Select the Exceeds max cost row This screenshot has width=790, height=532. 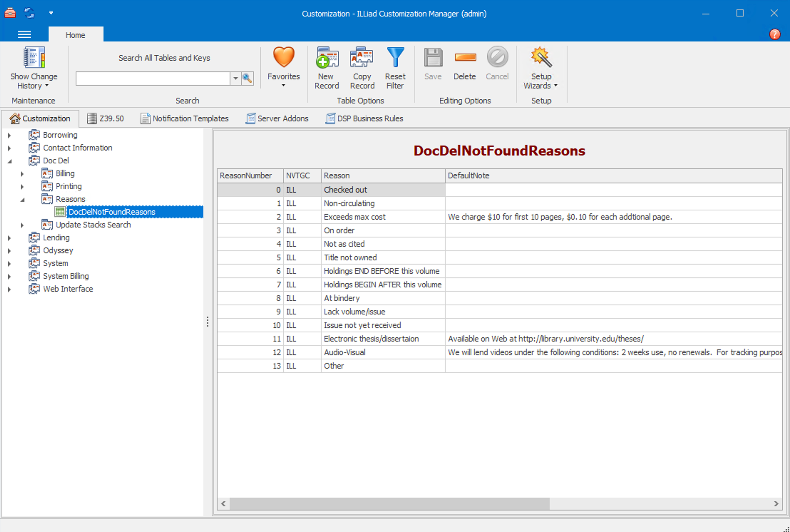(x=355, y=217)
